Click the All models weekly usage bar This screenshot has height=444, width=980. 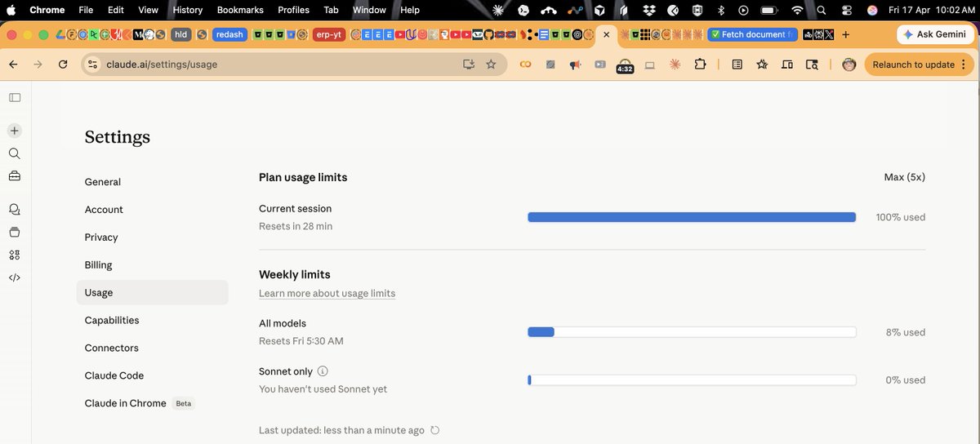(x=692, y=332)
